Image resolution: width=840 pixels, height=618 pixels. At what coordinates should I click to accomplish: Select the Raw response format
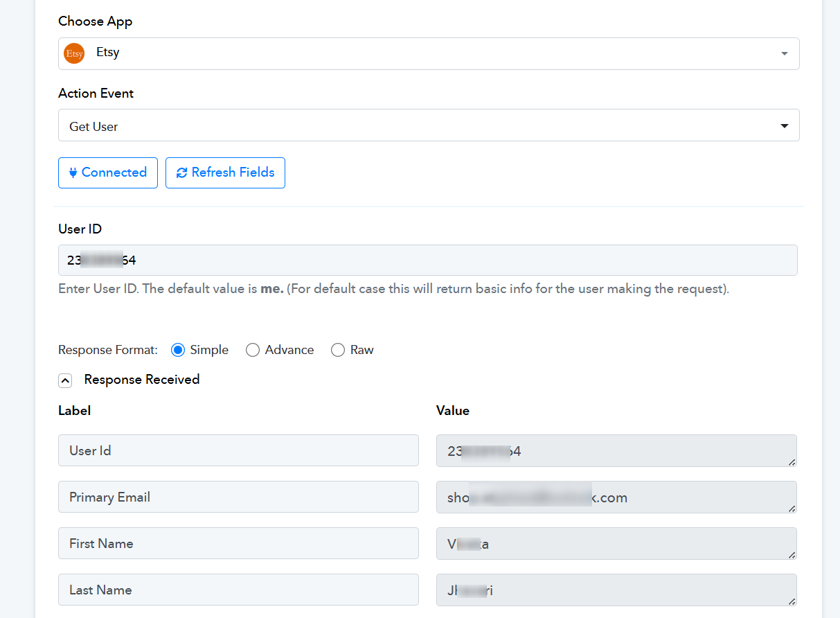pos(338,350)
